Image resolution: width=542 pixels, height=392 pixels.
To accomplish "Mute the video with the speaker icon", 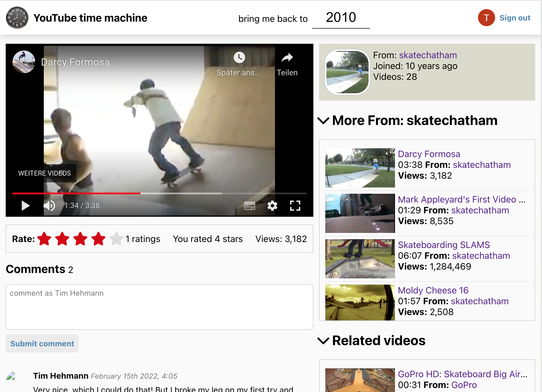I will [x=49, y=205].
